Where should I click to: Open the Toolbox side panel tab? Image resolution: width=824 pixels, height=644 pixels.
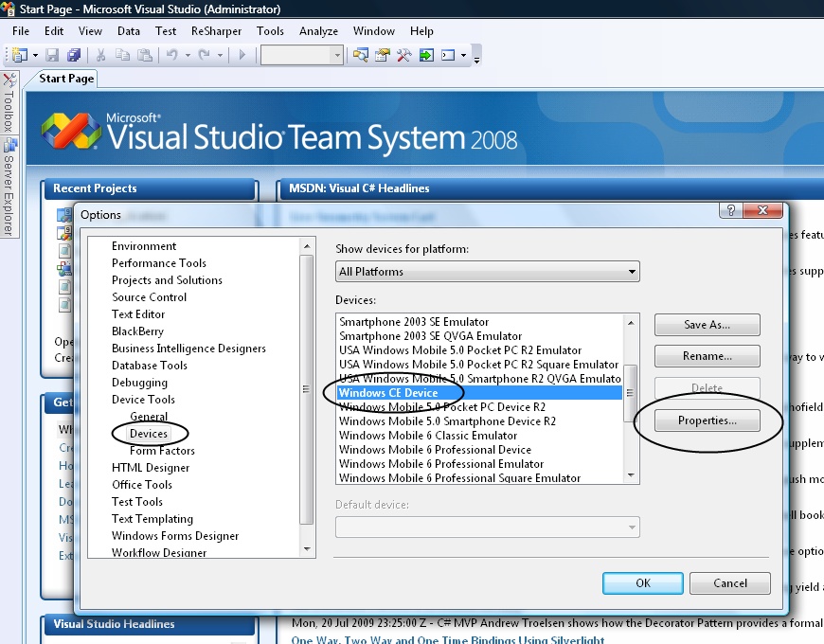click(9, 103)
